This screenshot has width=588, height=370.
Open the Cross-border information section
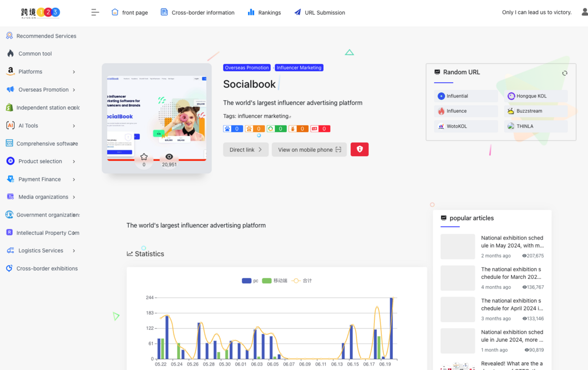(197, 12)
